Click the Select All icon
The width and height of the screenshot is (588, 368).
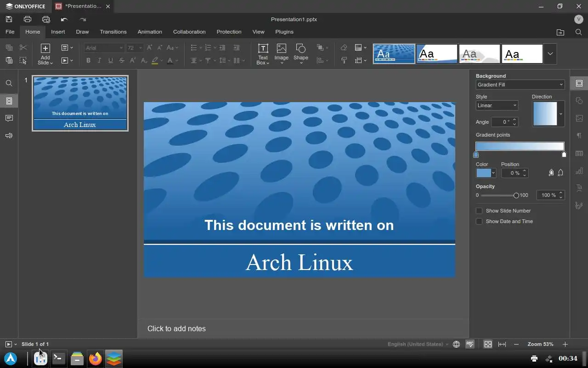click(x=23, y=60)
